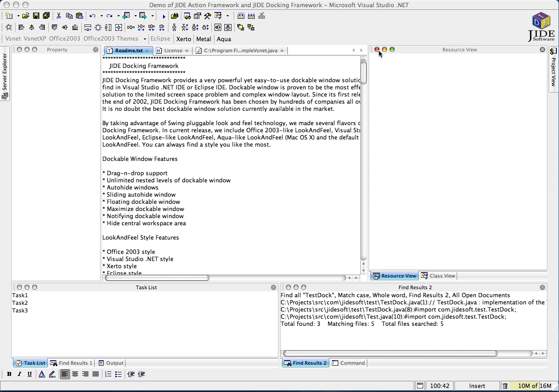Viewport: 559px width, 392px height.
Task: Click the bulleted list icon
Action: [118, 374]
